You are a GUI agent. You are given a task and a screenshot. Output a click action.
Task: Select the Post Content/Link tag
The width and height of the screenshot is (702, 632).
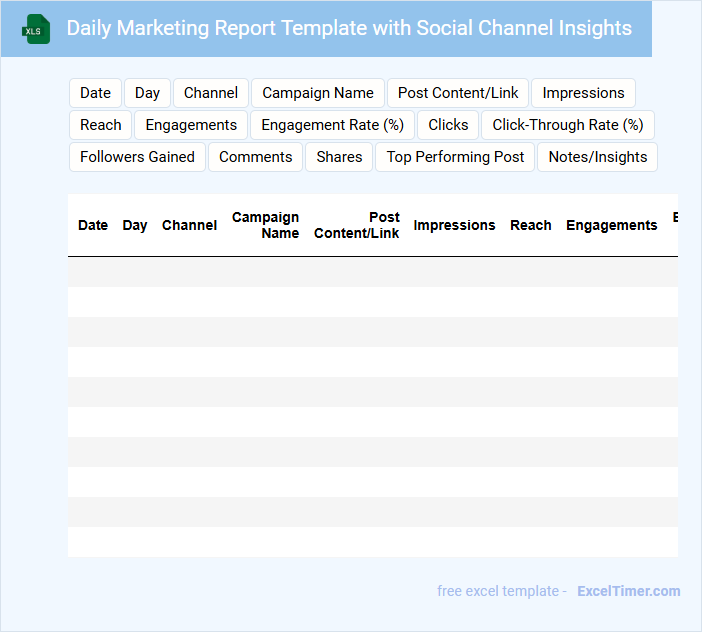pos(458,93)
